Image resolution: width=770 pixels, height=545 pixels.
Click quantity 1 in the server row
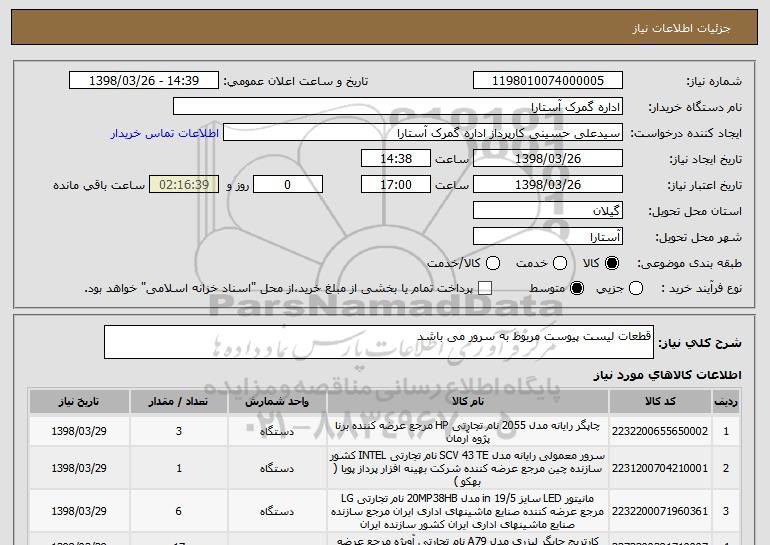pos(179,468)
